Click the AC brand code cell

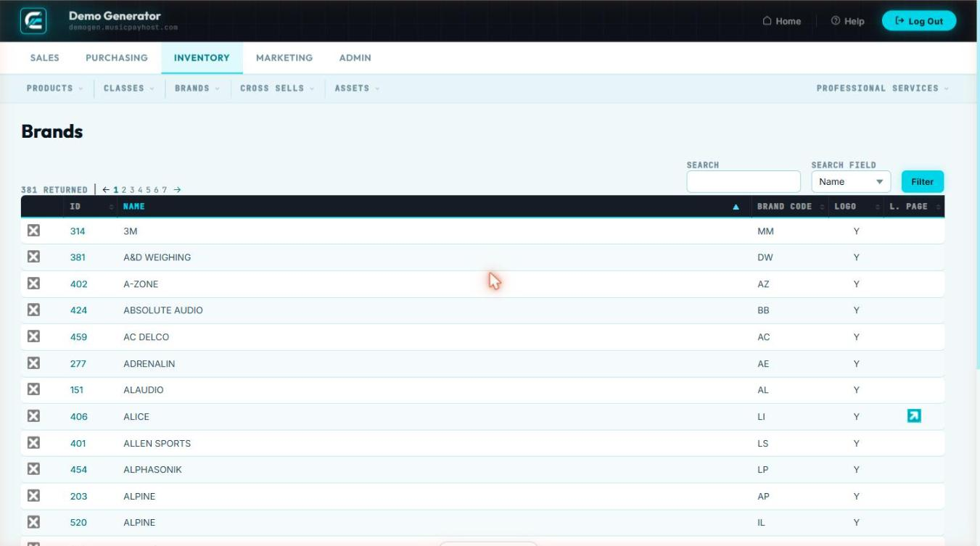click(x=763, y=337)
